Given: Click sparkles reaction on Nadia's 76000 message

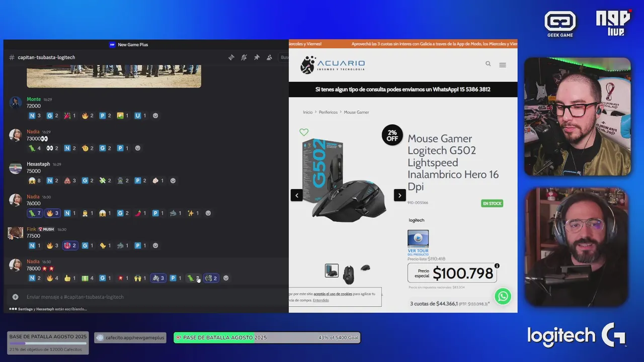Looking at the screenshot, I should (193, 213).
